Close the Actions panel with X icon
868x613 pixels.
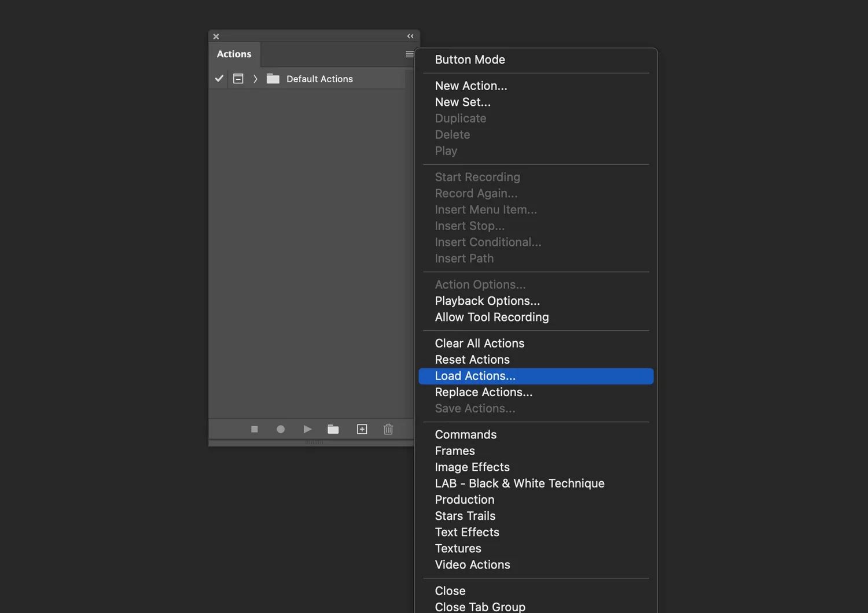click(216, 36)
